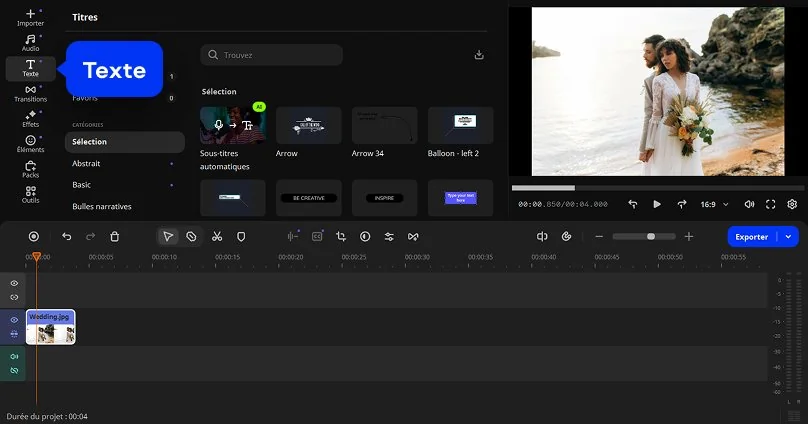Click the Exporter button
Image resolution: width=808 pixels, height=424 pixels.
(752, 237)
